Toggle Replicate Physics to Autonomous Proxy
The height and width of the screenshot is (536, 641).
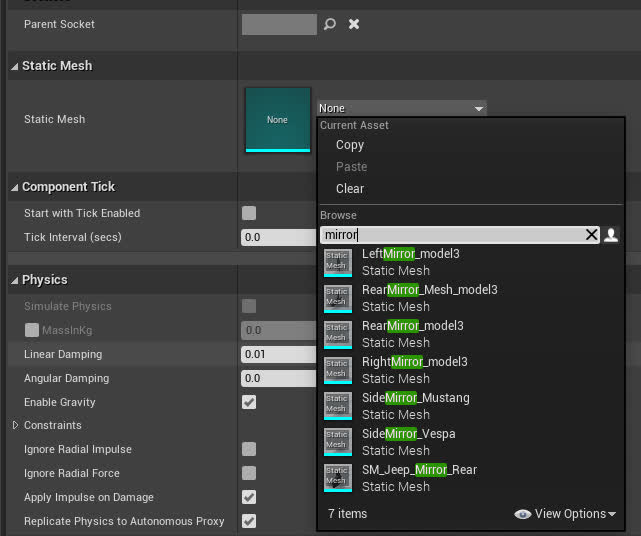249,521
